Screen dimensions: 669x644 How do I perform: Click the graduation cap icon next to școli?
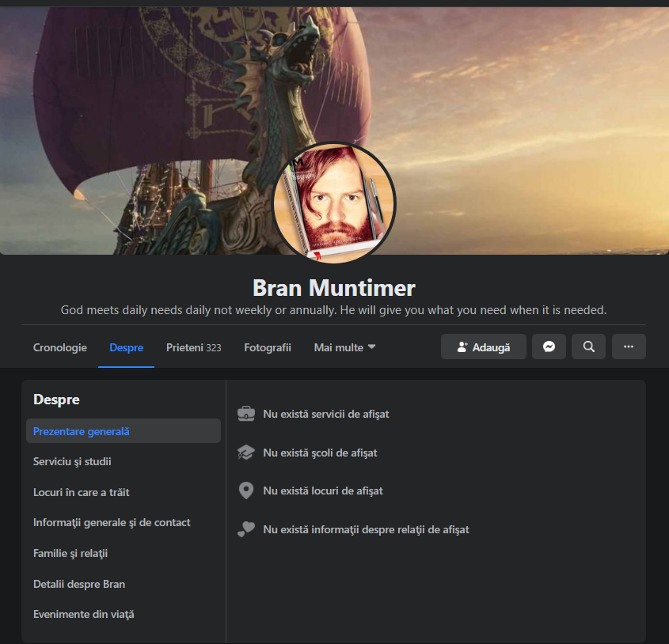pyautogui.click(x=246, y=453)
